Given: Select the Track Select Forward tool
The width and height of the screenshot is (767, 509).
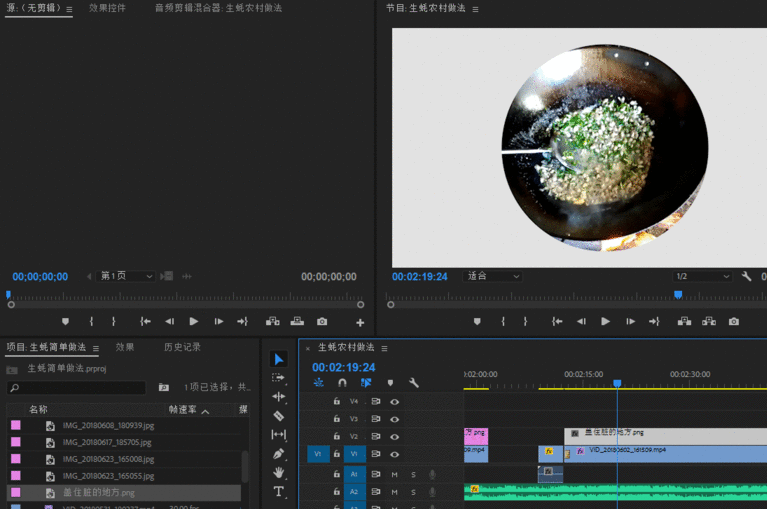Looking at the screenshot, I should (x=279, y=378).
